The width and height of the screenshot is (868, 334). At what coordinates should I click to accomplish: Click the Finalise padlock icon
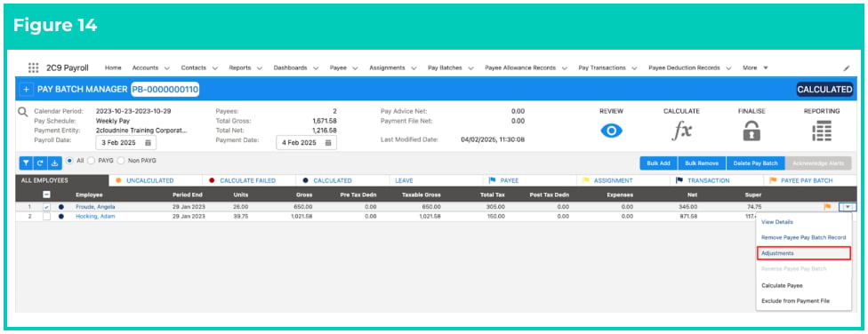751,131
